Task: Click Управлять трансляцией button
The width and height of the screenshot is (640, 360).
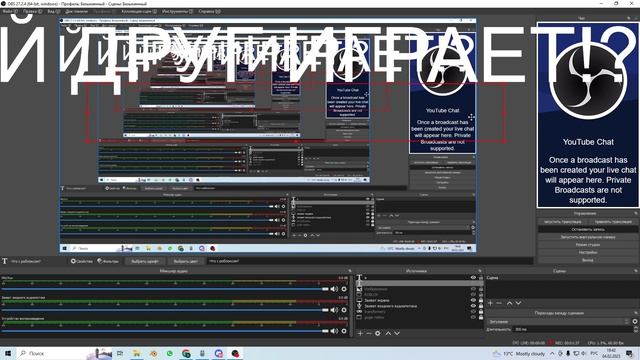Action: click(613, 222)
